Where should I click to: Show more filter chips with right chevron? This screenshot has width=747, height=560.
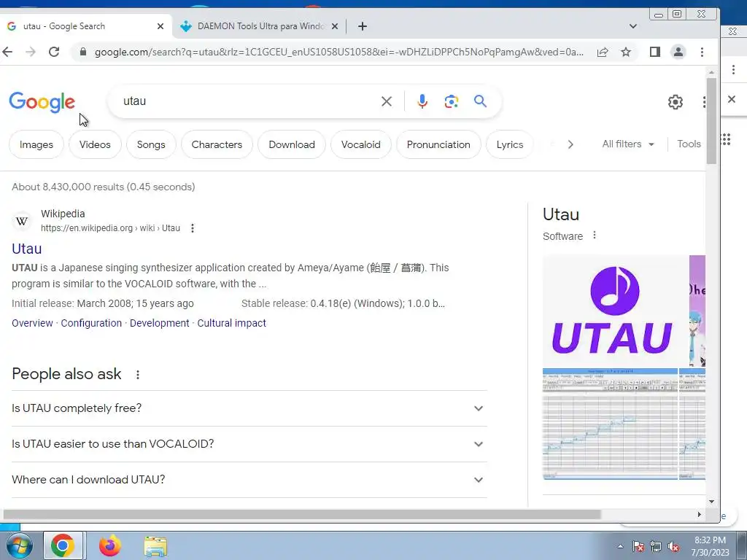570,144
